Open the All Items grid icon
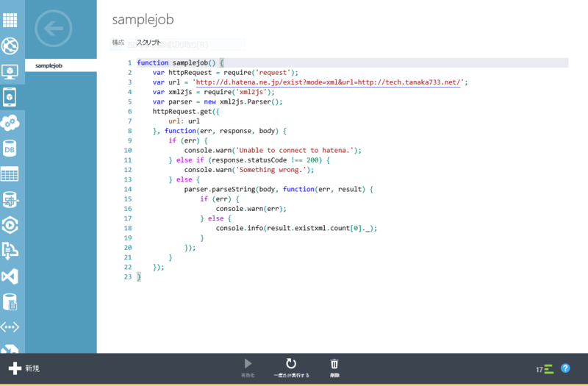The width and height of the screenshot is (588, 386). pyautogui.click(x=10, y=21)
